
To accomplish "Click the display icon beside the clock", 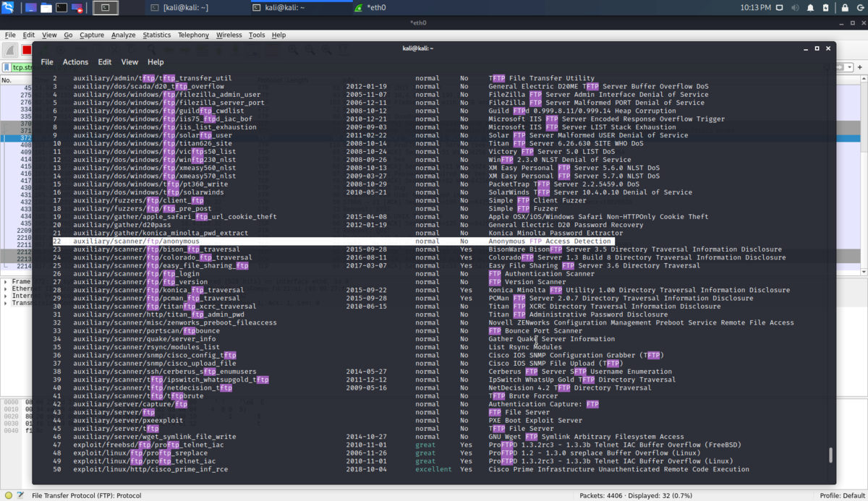I will click(780, 8).
